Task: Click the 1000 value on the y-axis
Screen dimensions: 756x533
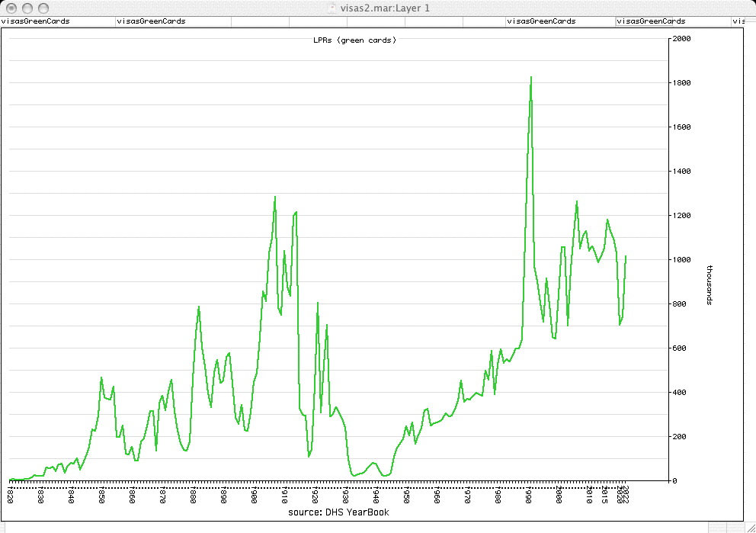Action: (681, 260)
